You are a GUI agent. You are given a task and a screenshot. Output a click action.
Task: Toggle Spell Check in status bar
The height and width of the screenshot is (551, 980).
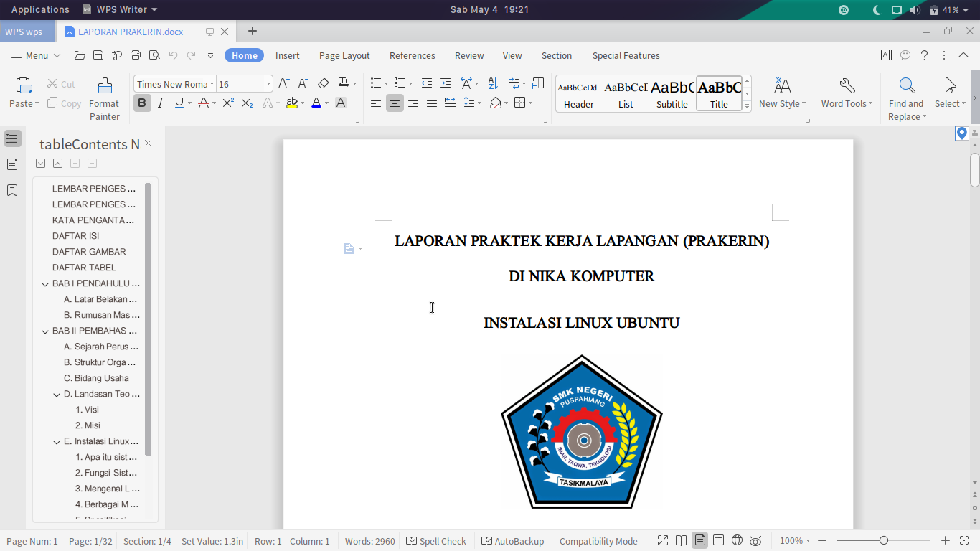(436, 541)
